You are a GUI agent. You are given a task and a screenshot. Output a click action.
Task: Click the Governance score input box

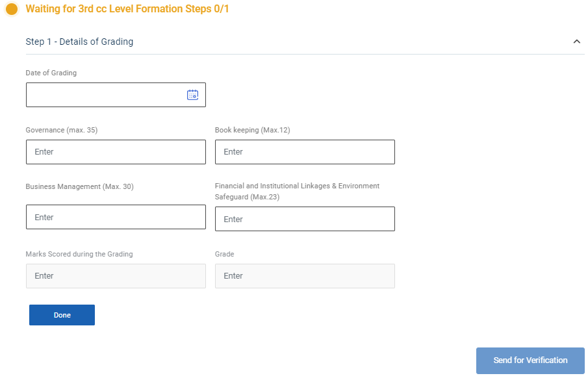coord(116,152)
